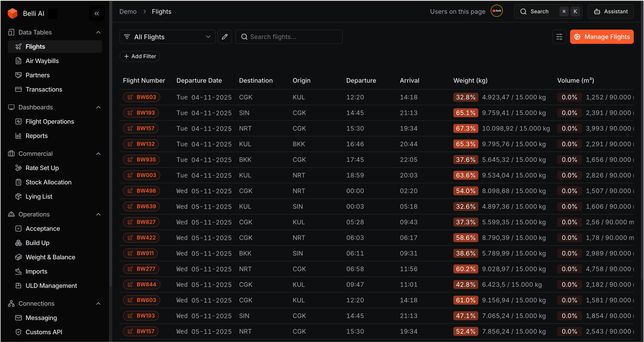Switch to Air Waybills table
644x342 pixels.
42,61
